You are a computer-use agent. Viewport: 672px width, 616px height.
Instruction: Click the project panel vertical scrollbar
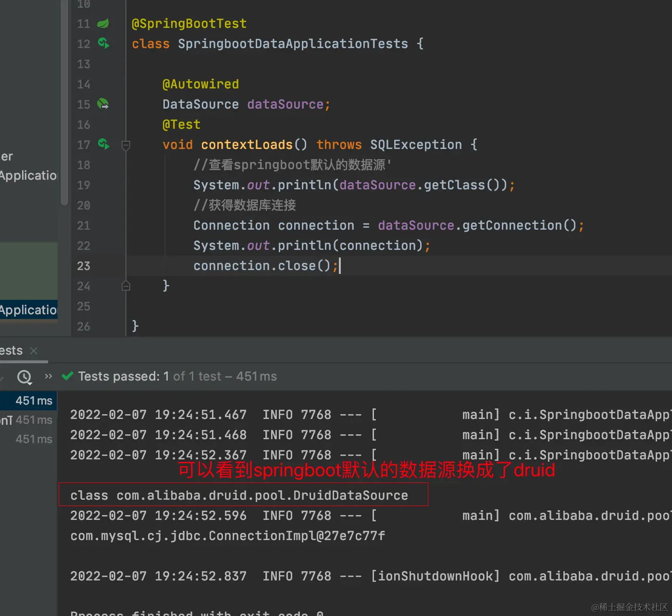tap(64, 103)
